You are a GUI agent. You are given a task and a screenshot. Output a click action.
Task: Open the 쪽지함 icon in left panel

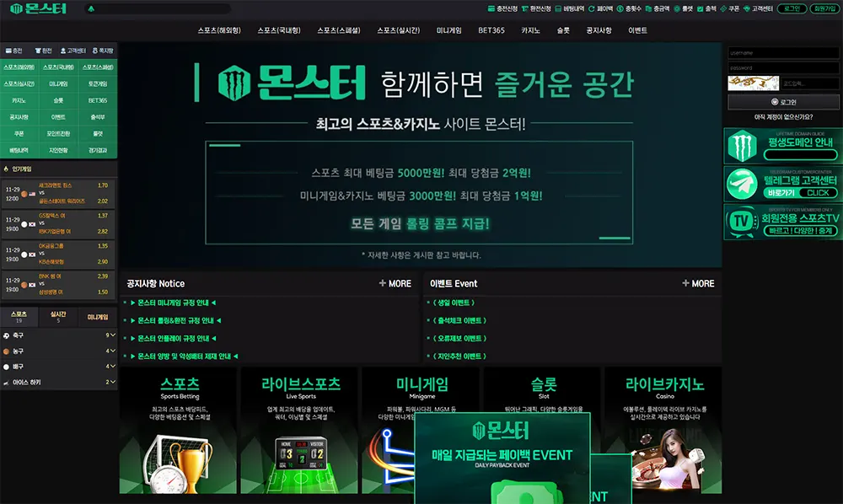tap(94, 51)
